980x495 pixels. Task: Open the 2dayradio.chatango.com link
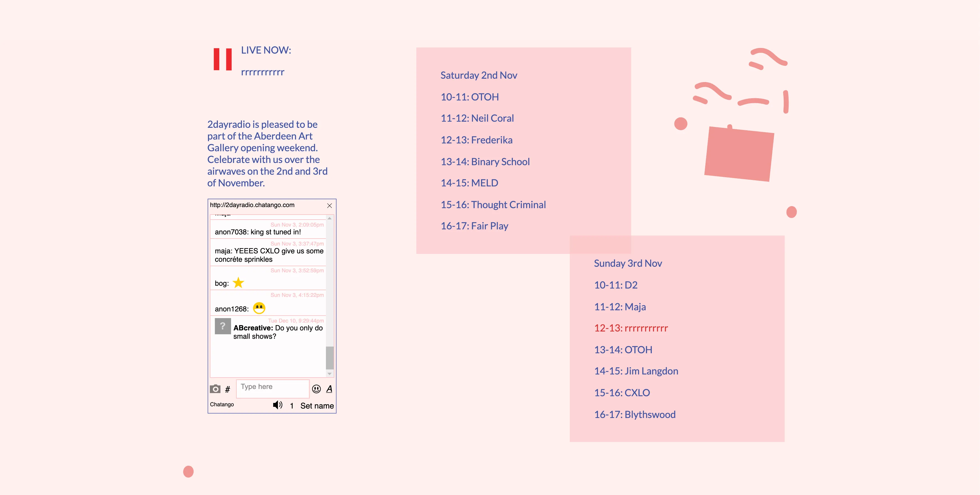[252, 205]
